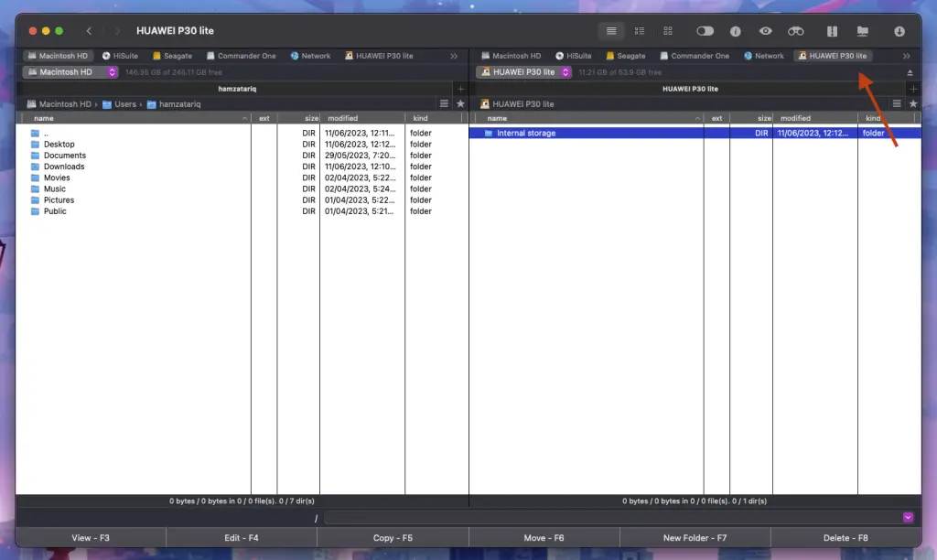The height and width of the screenshot is (560, 937).
Task: Eject device with the eject icon
Action: 910,72
